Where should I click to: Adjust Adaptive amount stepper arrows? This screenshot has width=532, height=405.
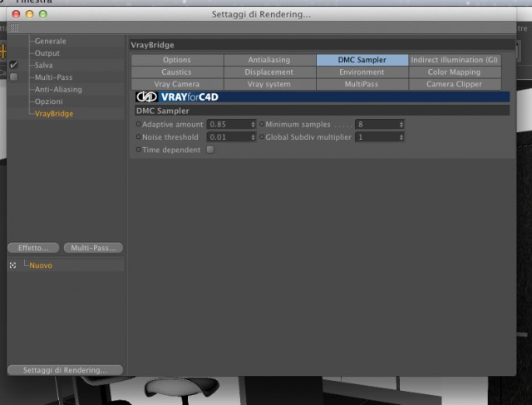click(253, 124)
